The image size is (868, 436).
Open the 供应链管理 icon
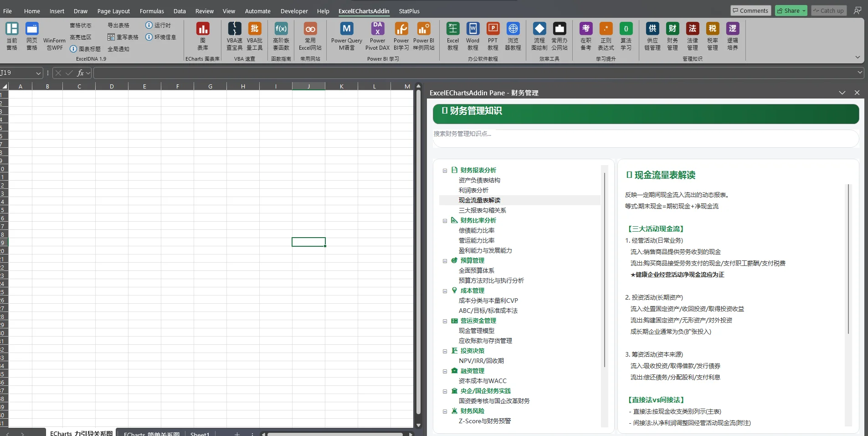(652, 36)
